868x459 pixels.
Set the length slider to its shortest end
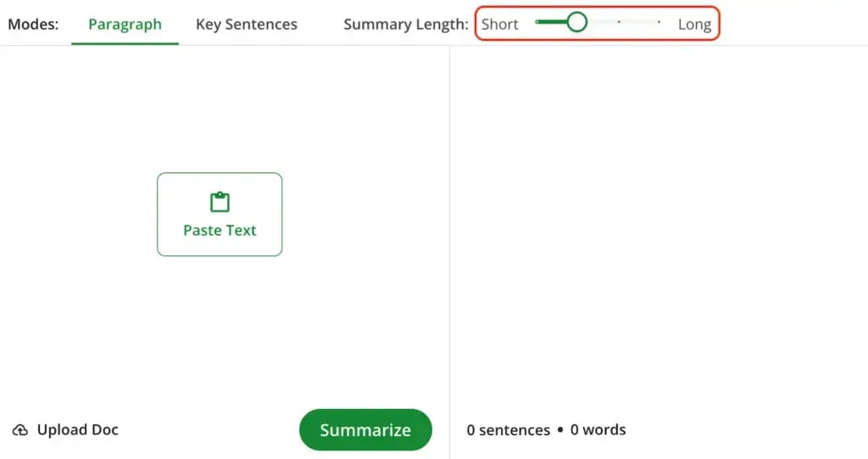tap(537, 22)
